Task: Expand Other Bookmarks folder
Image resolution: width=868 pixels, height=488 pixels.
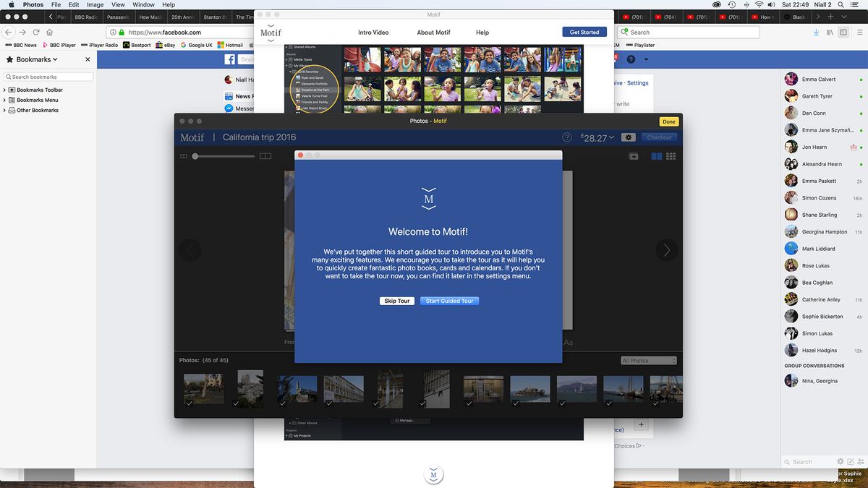Action: click(x=4, y=110)
